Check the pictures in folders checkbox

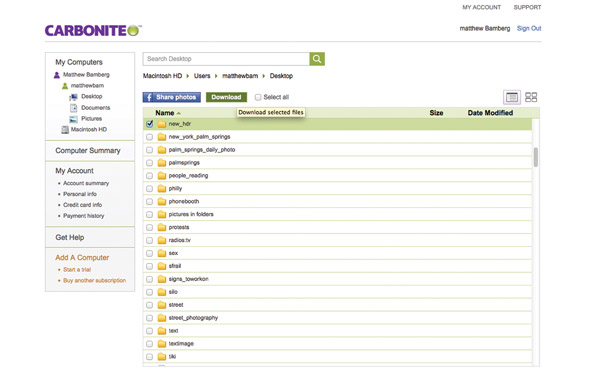click(150, 215)
